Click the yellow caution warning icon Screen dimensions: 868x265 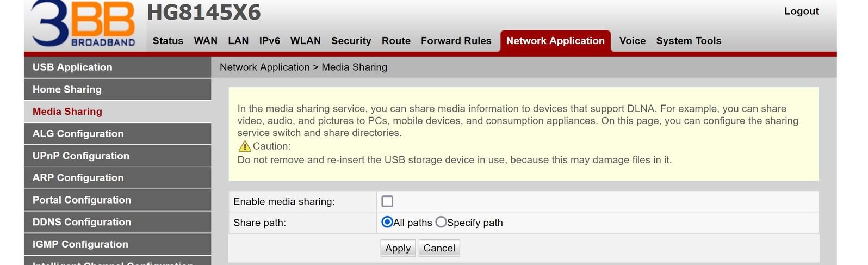(x=245, y=146)
